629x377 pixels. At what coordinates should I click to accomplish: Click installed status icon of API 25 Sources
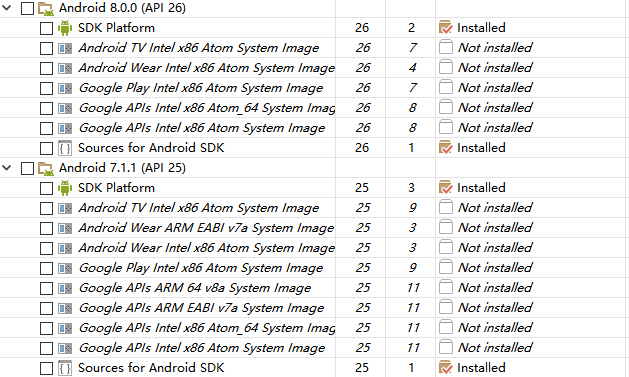[446, 367]
